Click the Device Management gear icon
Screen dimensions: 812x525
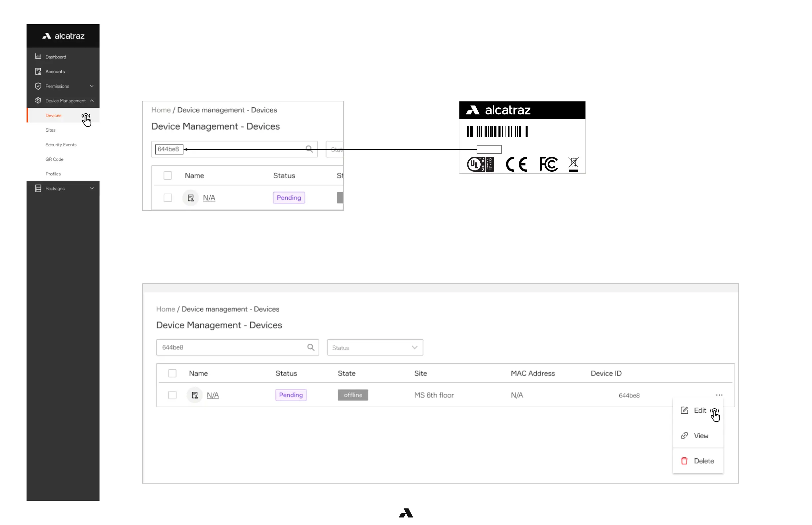(38, 100)
